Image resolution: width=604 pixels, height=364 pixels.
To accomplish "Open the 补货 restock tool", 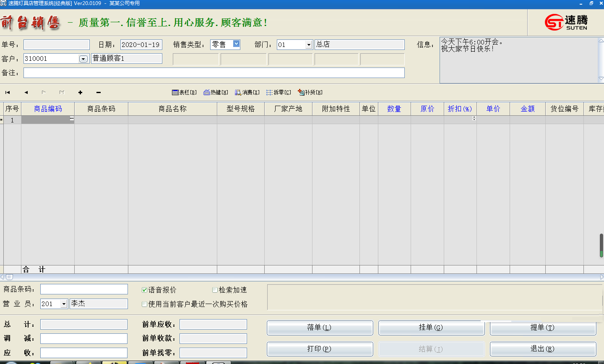I will coord(310,92).
